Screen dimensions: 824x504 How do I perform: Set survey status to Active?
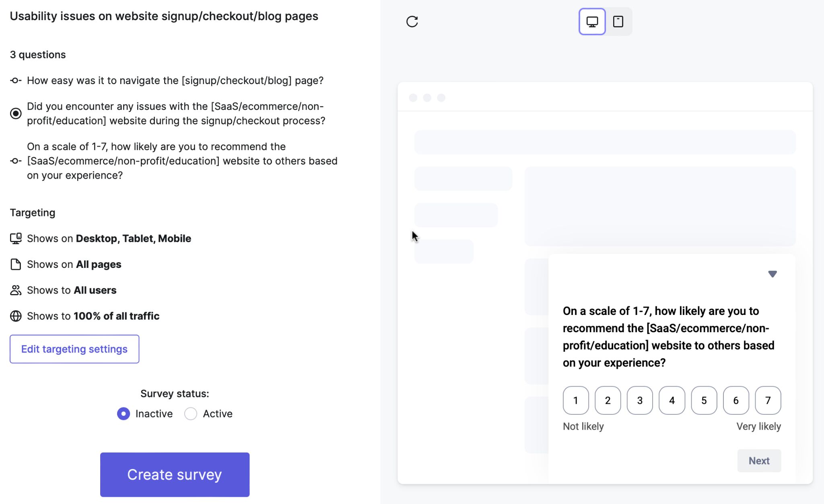click(190, 413)
